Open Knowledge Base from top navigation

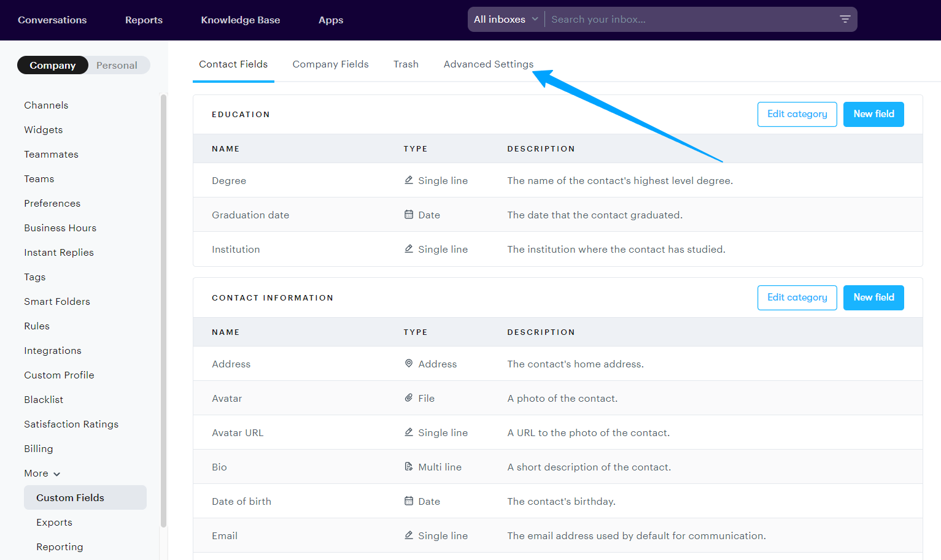[x=240, y=20]
